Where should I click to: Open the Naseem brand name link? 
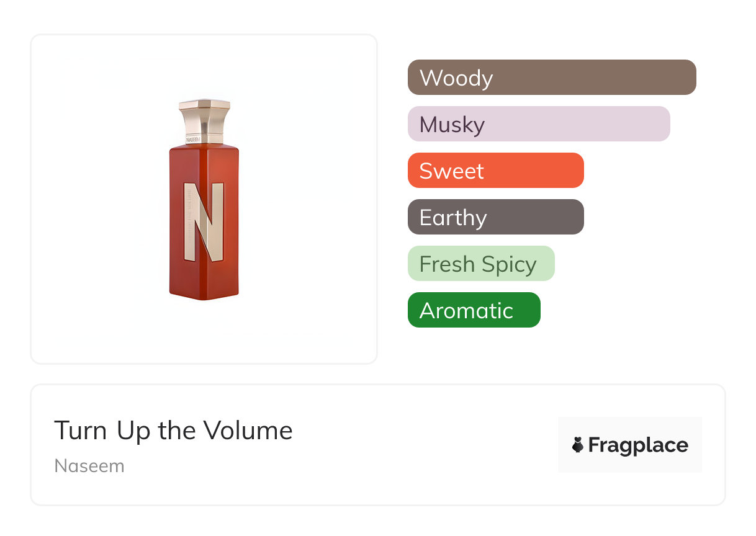(89, 466)
